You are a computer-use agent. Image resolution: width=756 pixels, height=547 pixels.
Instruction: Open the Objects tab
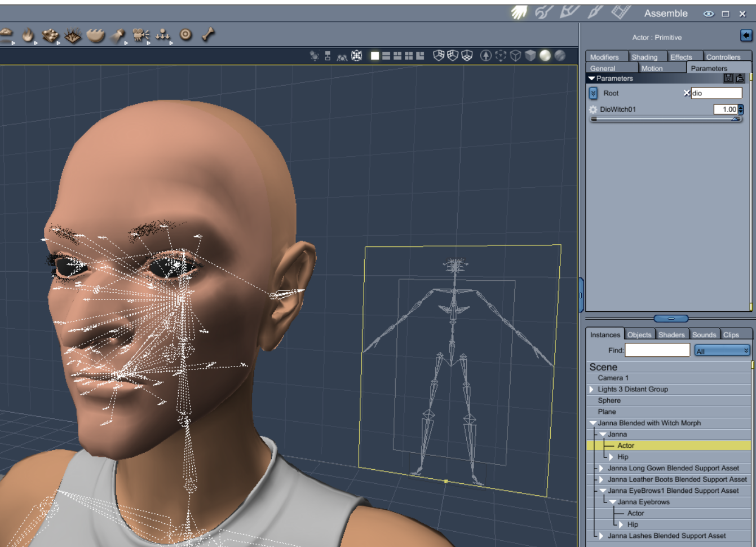click(639, 334)
